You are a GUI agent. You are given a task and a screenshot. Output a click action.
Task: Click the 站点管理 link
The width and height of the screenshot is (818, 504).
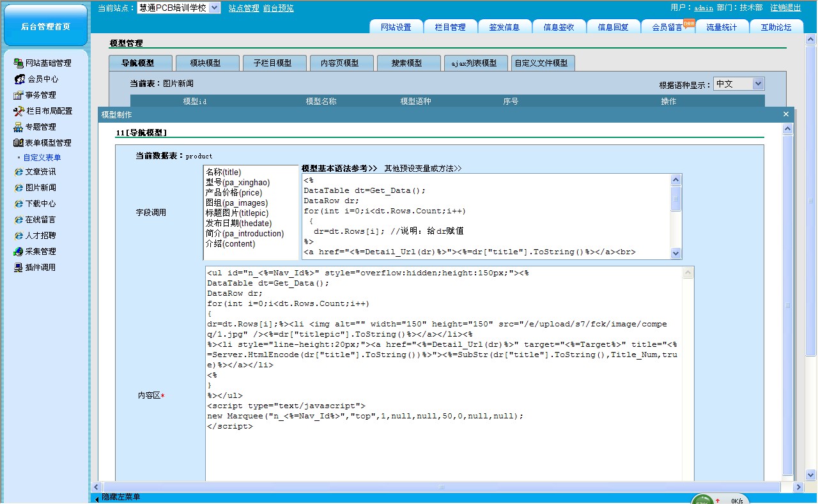click(x=244, y=8)
